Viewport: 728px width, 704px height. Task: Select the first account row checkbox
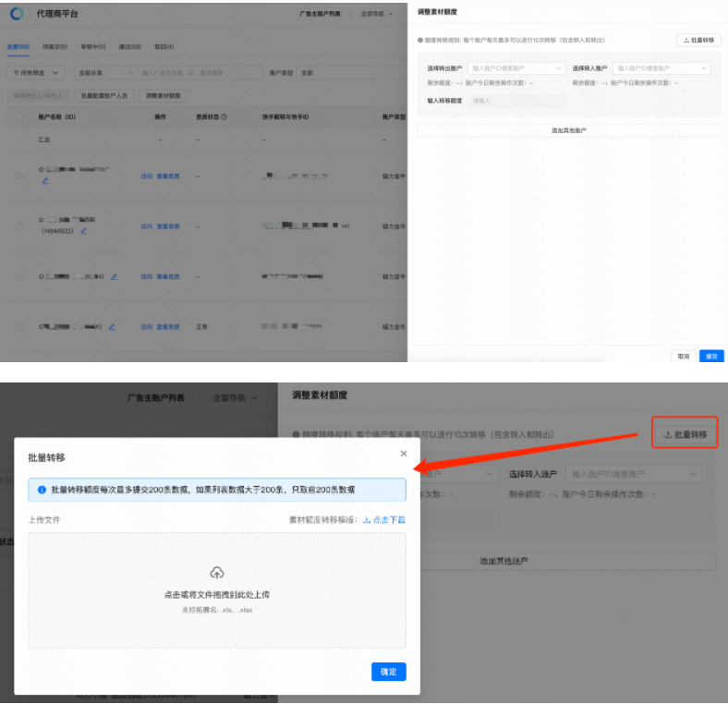tap(19, 175)
